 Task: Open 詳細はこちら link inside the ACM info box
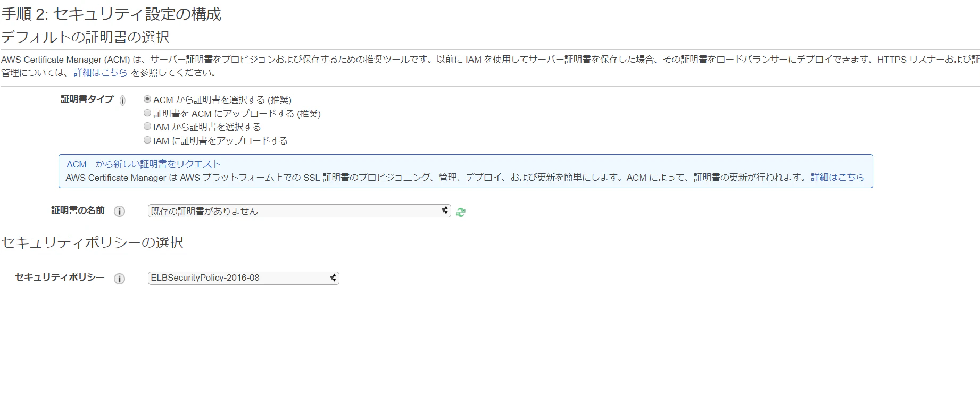coord(837,178)
